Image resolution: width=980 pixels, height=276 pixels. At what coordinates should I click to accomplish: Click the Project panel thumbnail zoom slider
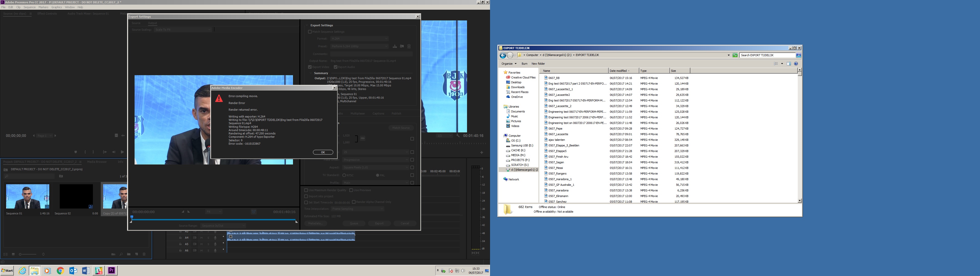(28, 254)
